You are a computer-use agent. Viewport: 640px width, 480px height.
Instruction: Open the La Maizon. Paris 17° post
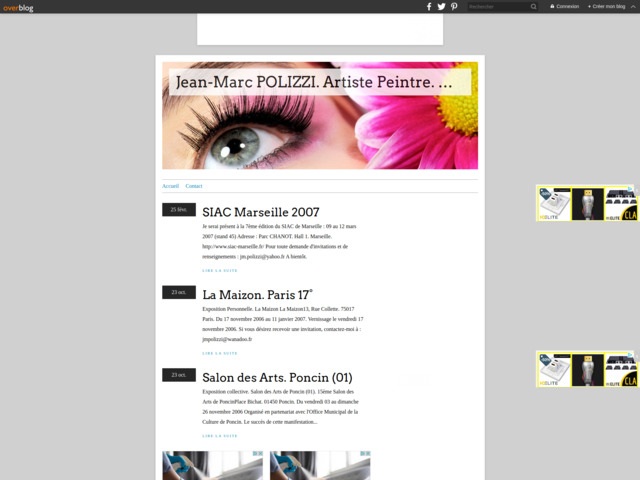coord(258,295)
